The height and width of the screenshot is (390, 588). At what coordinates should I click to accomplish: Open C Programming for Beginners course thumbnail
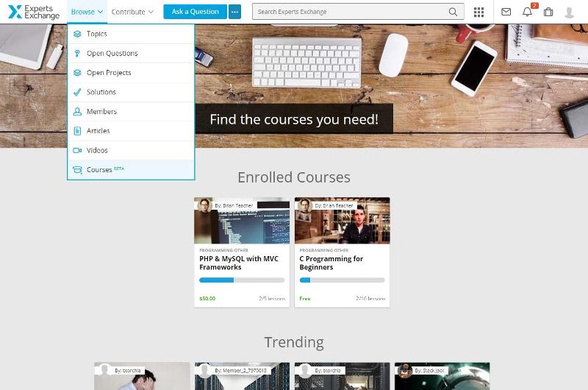(342, 221)
